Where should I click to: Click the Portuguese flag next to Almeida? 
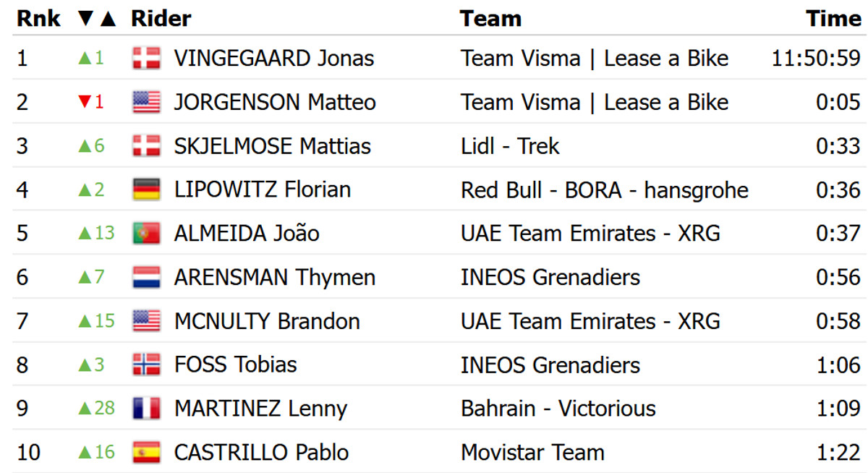click(x=146, y=234)
